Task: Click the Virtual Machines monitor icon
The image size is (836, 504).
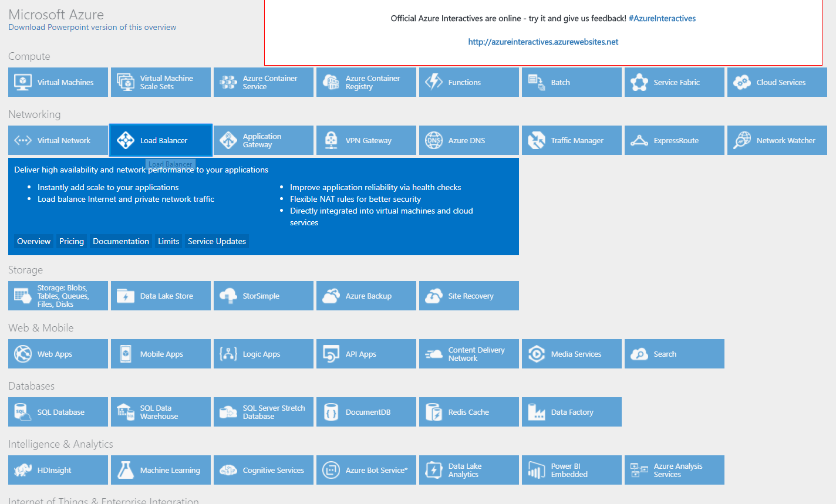Action: (x=23, y=82)
